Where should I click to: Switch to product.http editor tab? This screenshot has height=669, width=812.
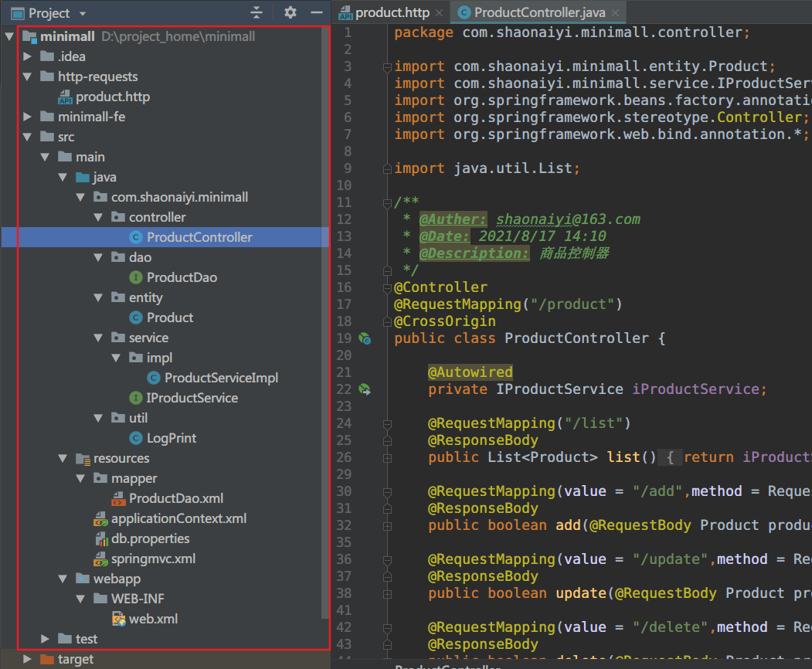392,12
